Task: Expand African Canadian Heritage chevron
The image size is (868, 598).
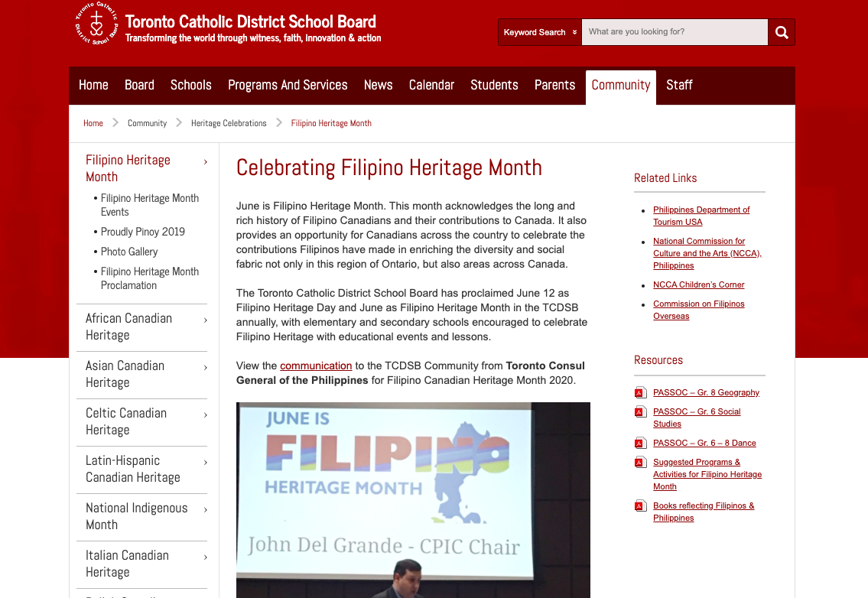Action: 206,320
